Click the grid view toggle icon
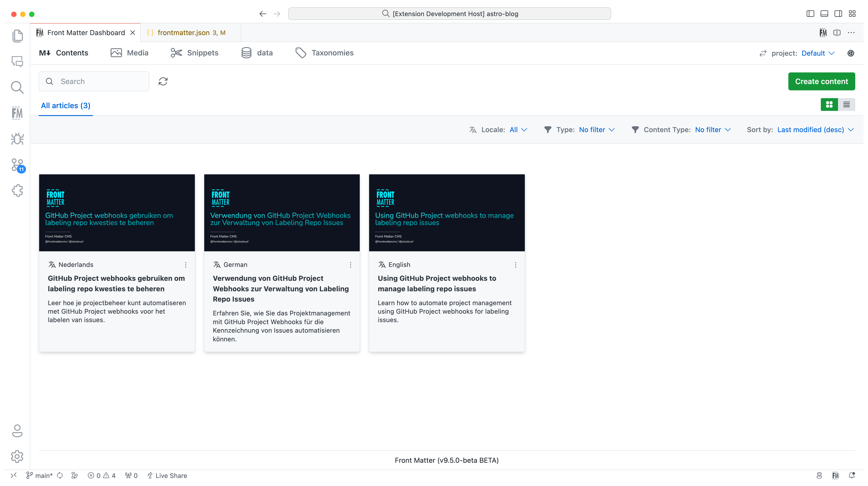Screen dimensions: 868x486 pyautogui.click(x=829, y=105)
